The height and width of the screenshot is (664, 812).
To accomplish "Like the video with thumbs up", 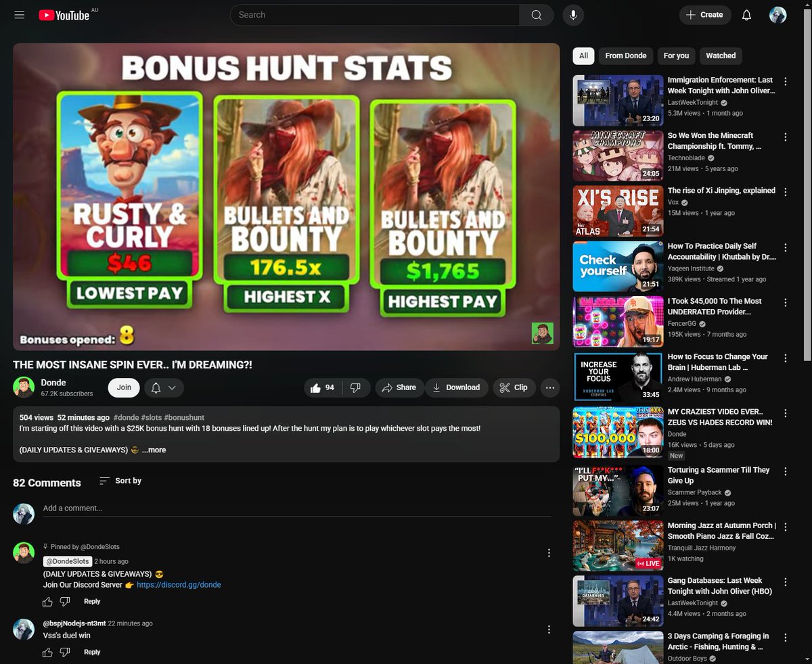I will [x=322, y=387].
